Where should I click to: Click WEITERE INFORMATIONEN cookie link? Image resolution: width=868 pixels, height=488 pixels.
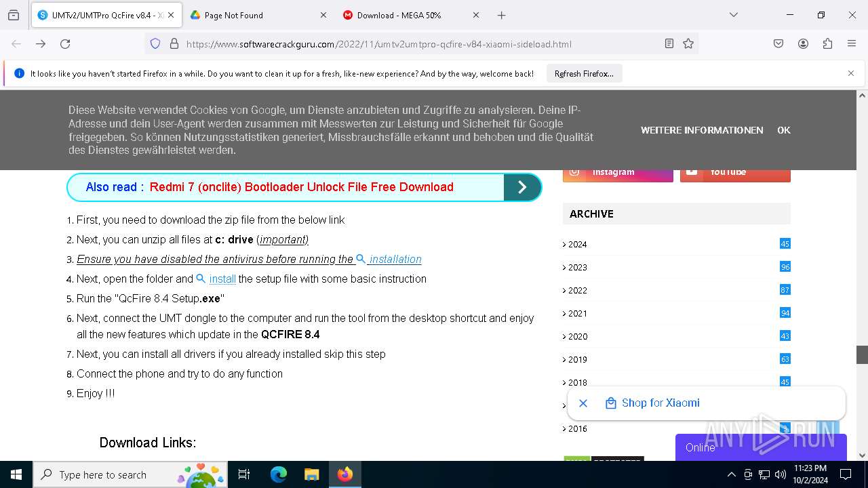point(702,130)
